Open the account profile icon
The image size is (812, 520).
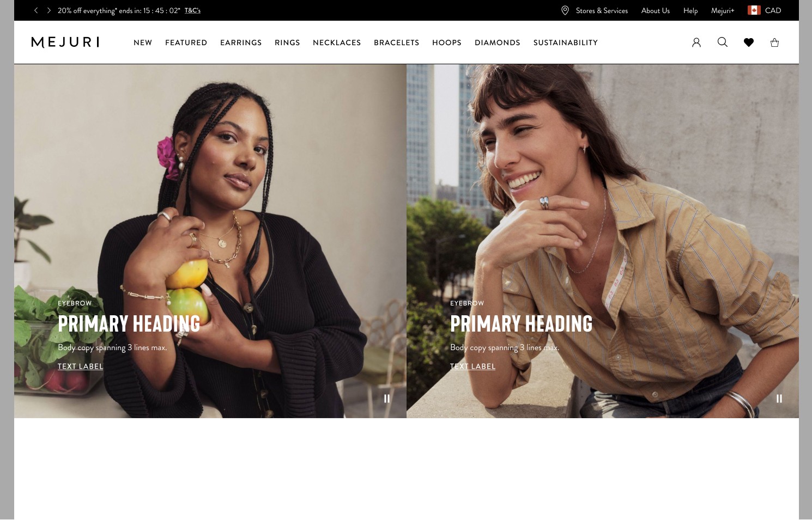(x=696, y=42)
